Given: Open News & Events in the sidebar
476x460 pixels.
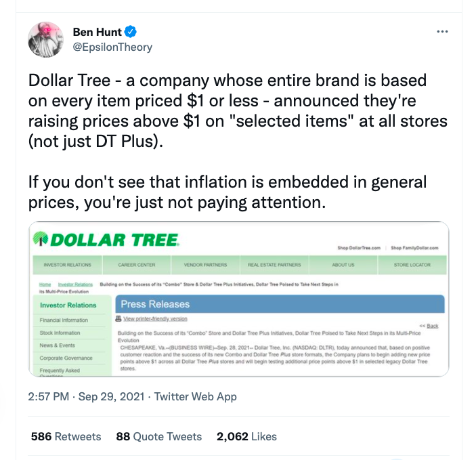Looking at the screenshot, I should coord(58,346).
